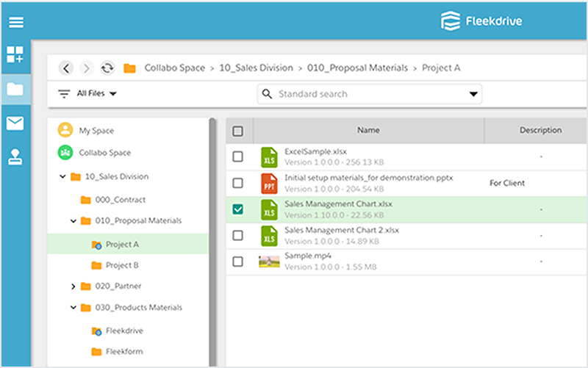588x368 pixels.
Task: Click the stamp approval icon in sidebar
Action: coord(15,156)
